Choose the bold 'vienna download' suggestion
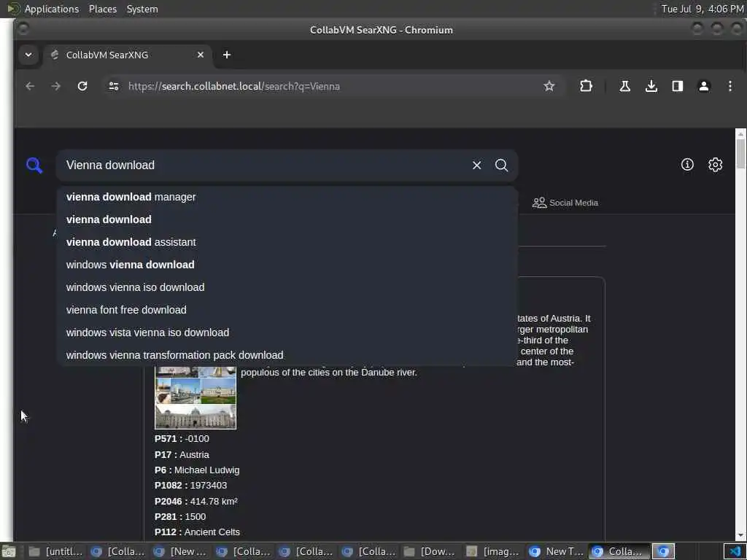The width and height of the screenshot is (747, 560). click(x=287, y=219)
